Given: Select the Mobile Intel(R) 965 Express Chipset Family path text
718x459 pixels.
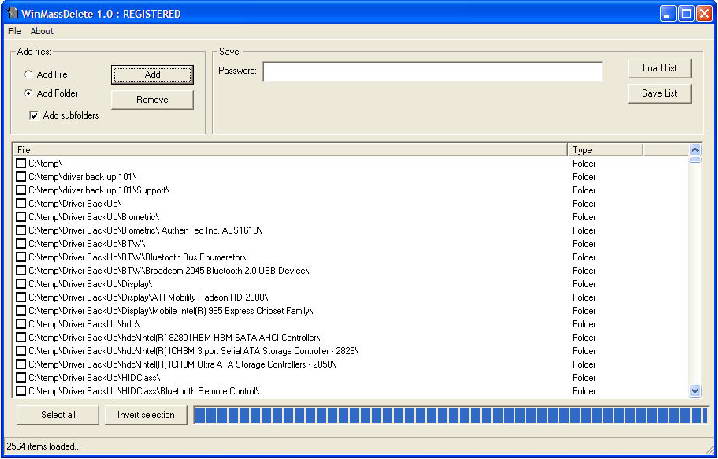Looking at the screenshot, I should pyautogui.click(x=171, y=311).
